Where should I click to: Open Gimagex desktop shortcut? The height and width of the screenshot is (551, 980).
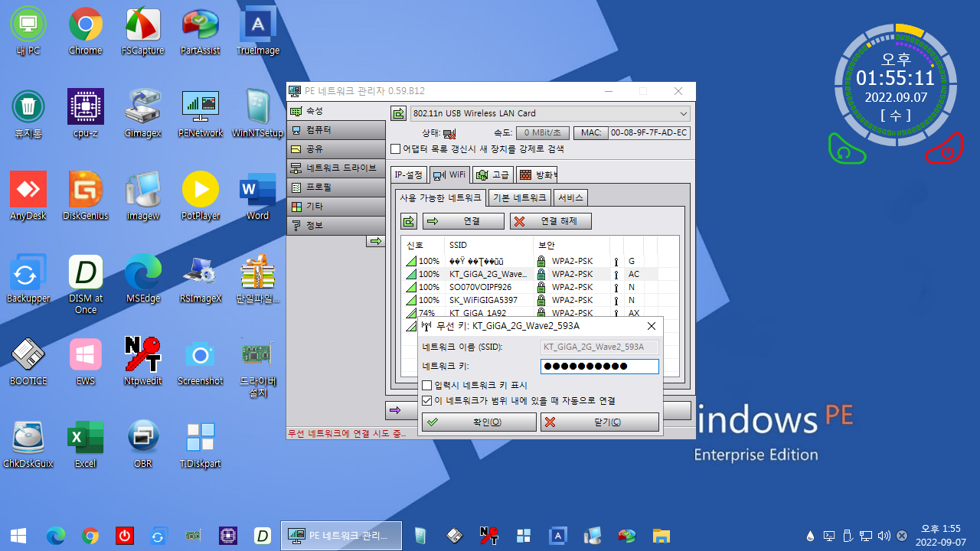tap(143, 114)
